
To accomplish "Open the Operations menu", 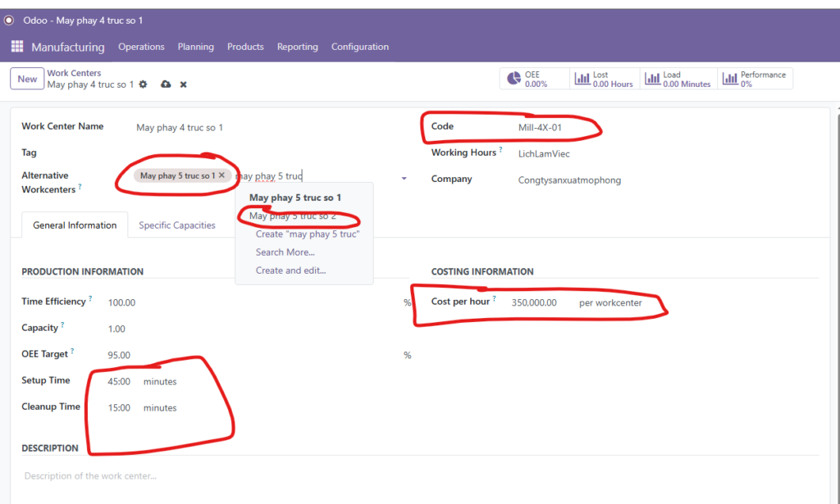I will pyautogui.click(x=141, y=47).
